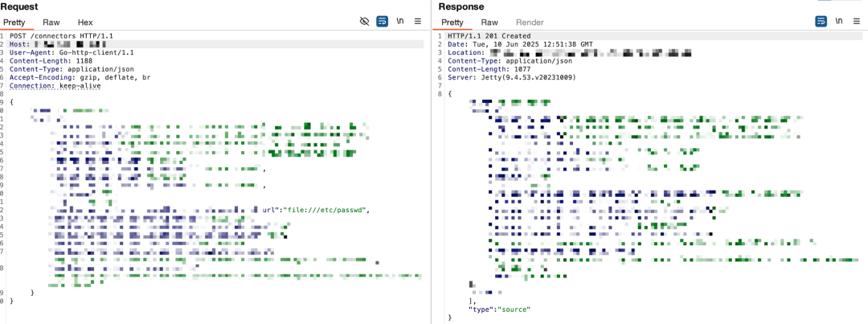Toggle \n newline display in Request panel
This screenshot has height=324, width=868.
400,22
